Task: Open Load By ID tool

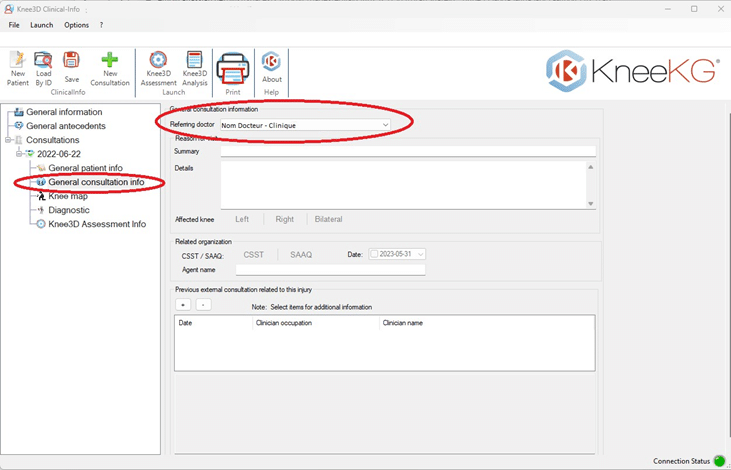Action: (x=43, y=68)
